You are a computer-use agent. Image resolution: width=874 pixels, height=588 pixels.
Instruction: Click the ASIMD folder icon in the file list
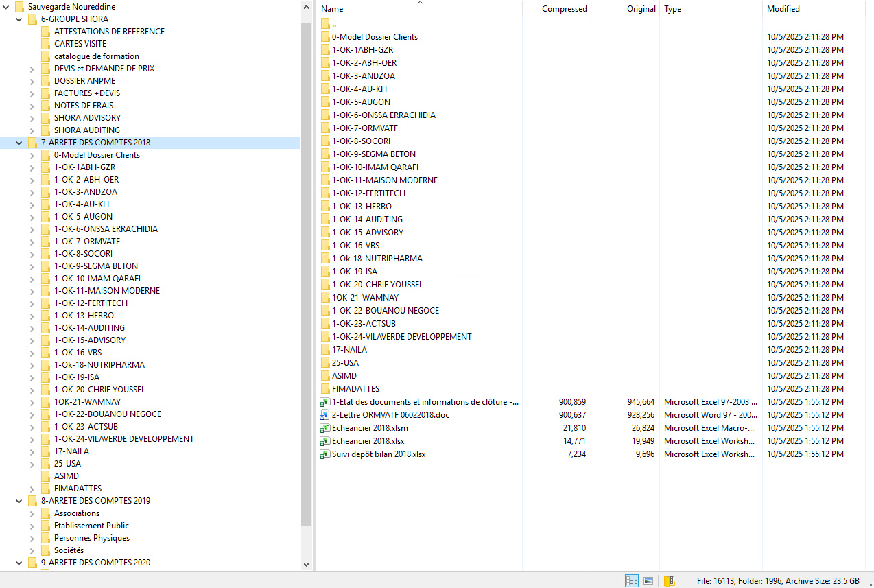click(x=325, y=376)
